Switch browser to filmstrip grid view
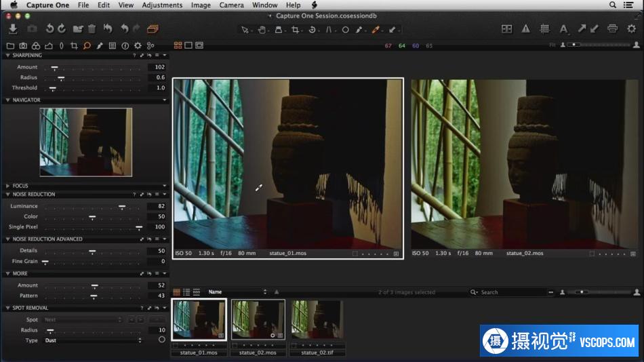Screen dimensions: 644x362 (x=177, y=292)
